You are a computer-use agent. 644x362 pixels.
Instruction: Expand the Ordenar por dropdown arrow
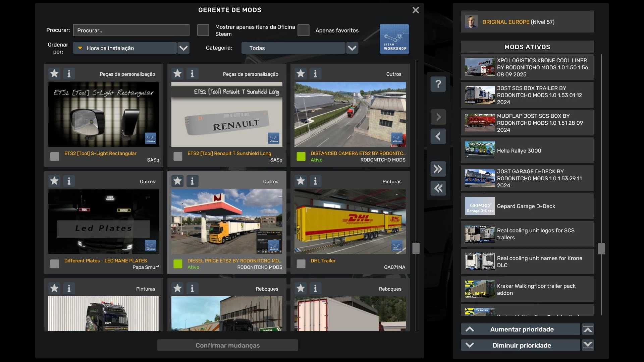click(183, 48)
